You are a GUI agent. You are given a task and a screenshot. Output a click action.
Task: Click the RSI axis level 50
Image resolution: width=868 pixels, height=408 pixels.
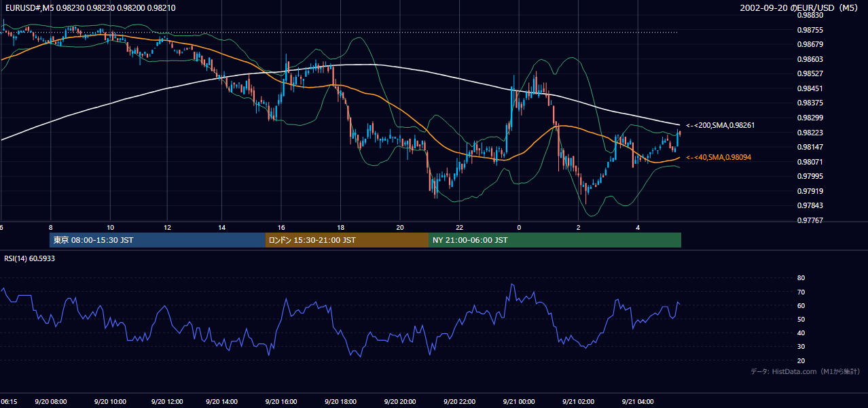point(801,319)
